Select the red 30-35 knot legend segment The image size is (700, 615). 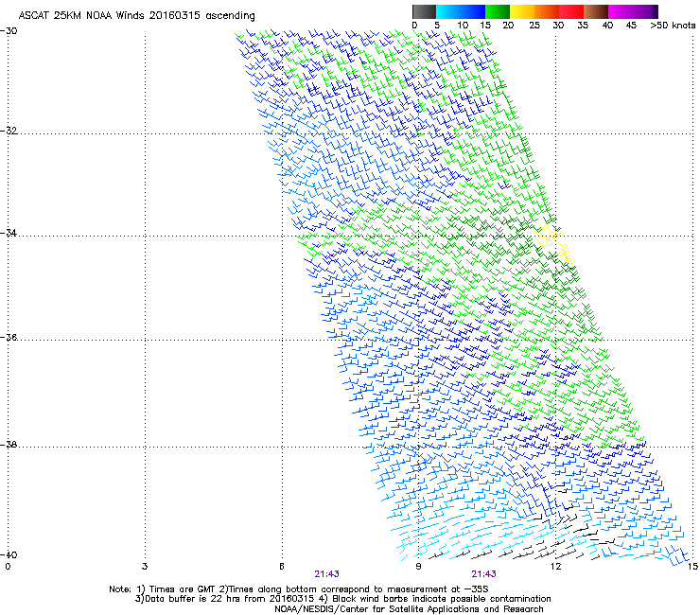571,11
